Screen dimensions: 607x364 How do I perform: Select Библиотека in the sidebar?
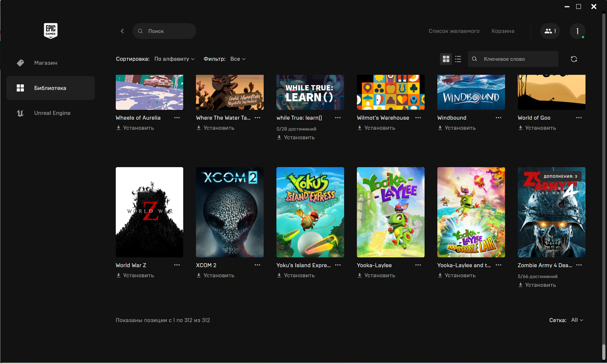pos(50,88)
